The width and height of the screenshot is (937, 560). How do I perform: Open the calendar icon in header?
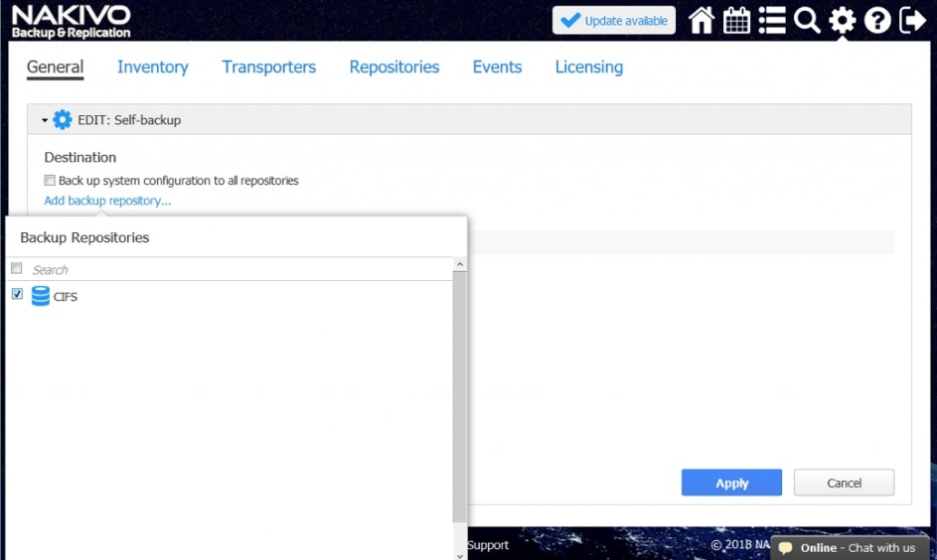pos(737,21)
